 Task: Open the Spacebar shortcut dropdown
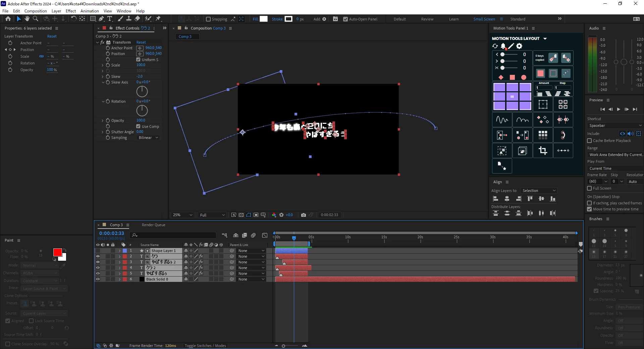point(615,126)
